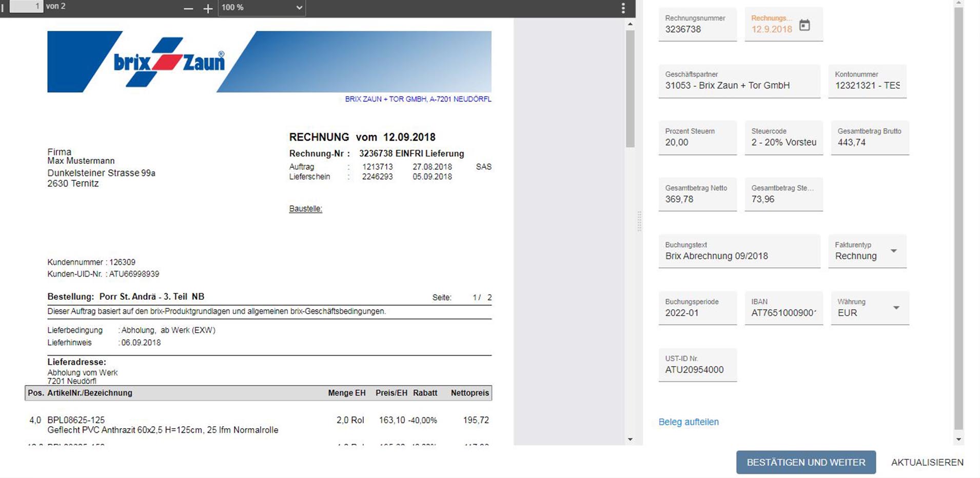Edit the Gesamtbetrag Brutto field
The width and height of the screenshot is (980, 478).
point(870,138)
